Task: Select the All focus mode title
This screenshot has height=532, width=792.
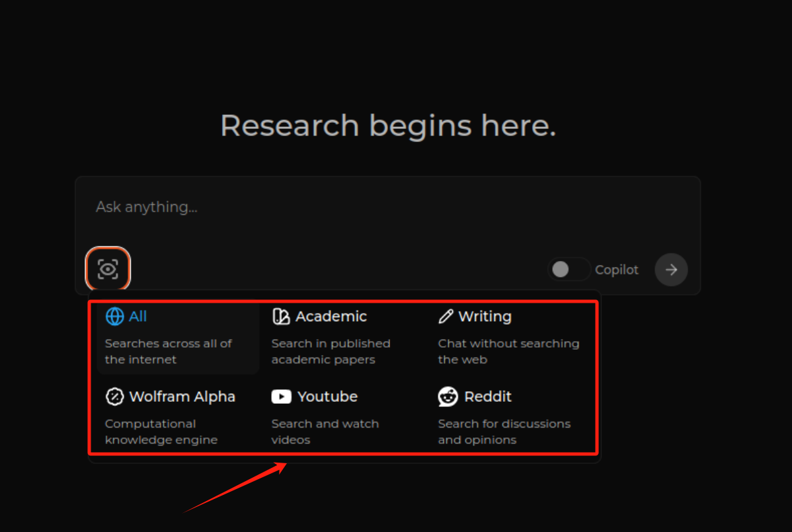Action: point(138,317)
